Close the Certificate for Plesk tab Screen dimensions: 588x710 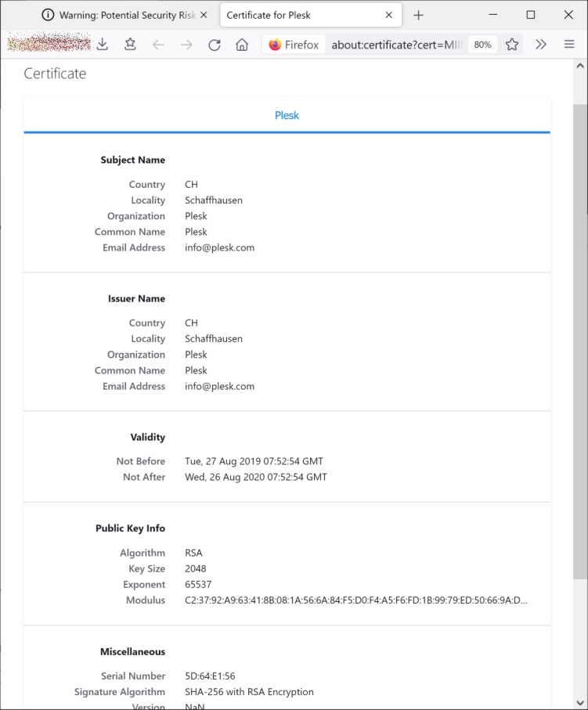click(389, 15)
